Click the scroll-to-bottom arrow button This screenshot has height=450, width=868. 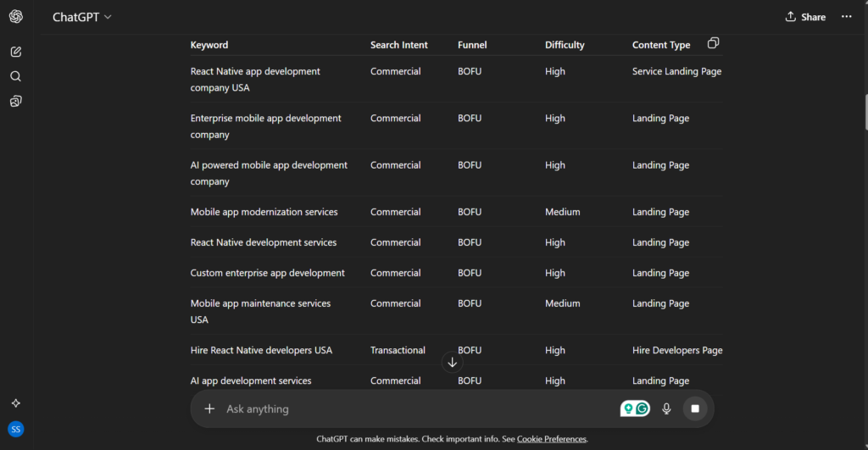click(x=453, y=363)
